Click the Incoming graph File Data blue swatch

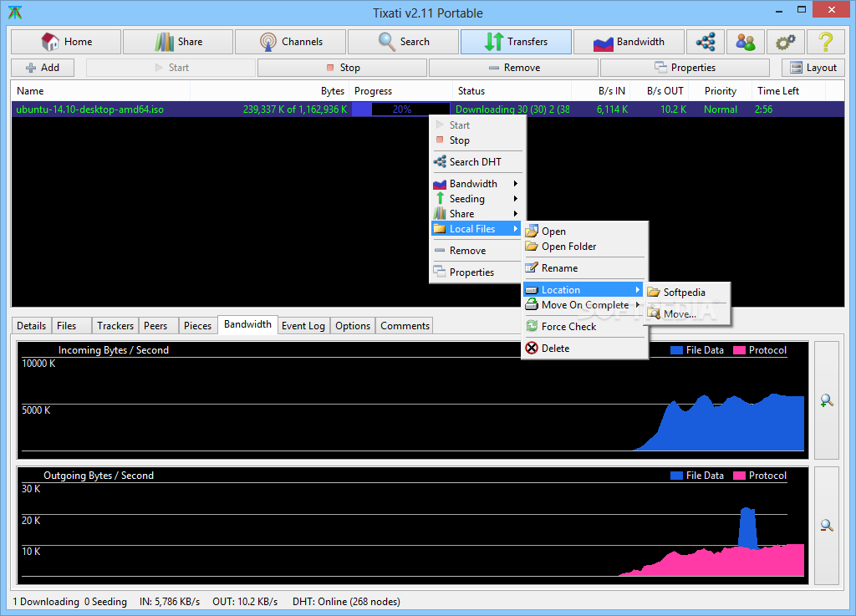(x=676, y=350)
